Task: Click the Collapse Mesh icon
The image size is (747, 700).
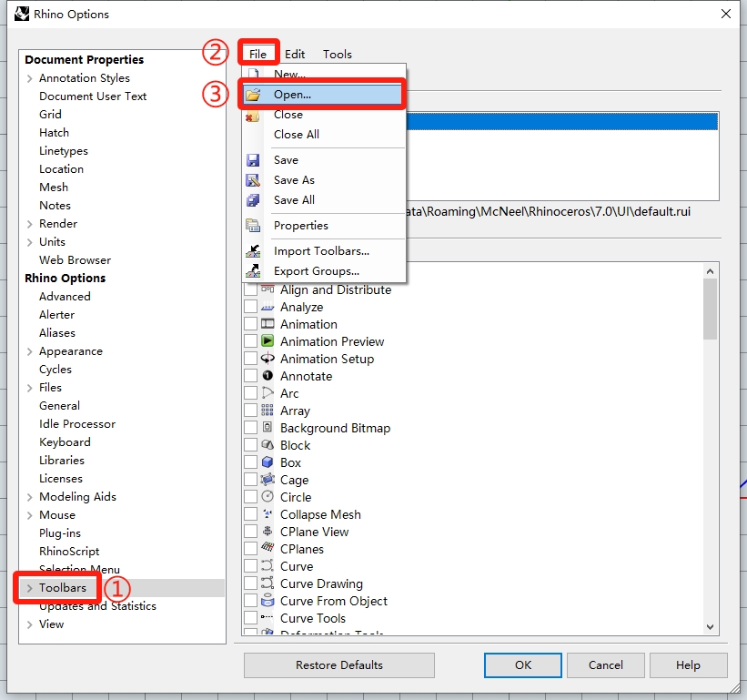Action: (x=268, y=514)
